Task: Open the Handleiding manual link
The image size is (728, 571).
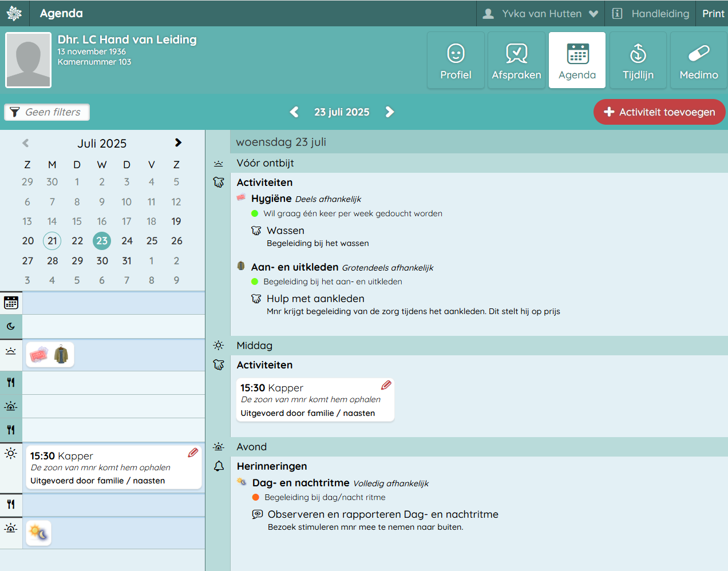Action: pyautogui.click(x=650, y=14)
